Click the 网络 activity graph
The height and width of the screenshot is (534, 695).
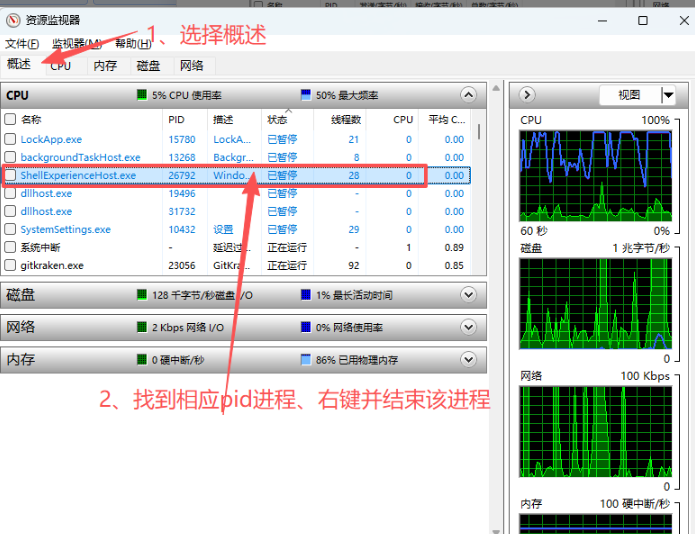(x=596, y=432)
